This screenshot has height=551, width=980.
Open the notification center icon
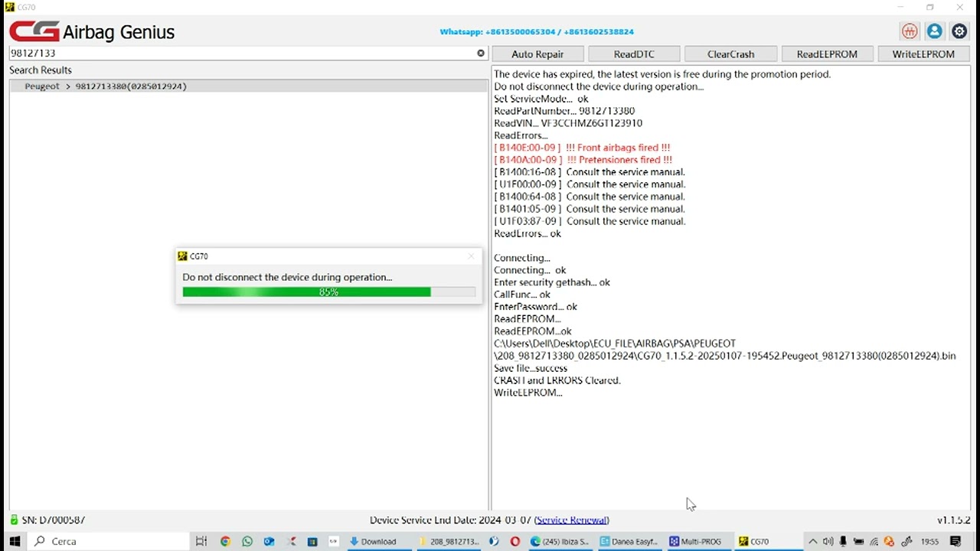(955, 541)
